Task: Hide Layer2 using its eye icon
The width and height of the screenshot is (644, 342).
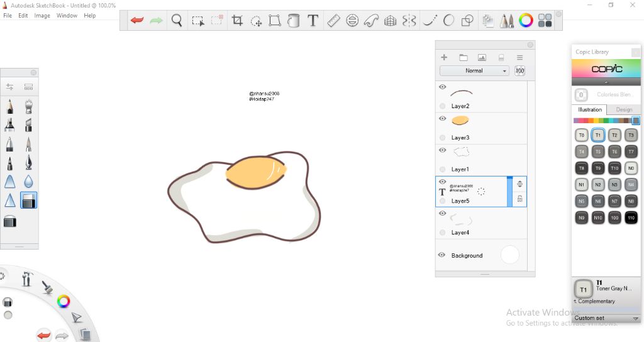Action: (x=442, y=87)
